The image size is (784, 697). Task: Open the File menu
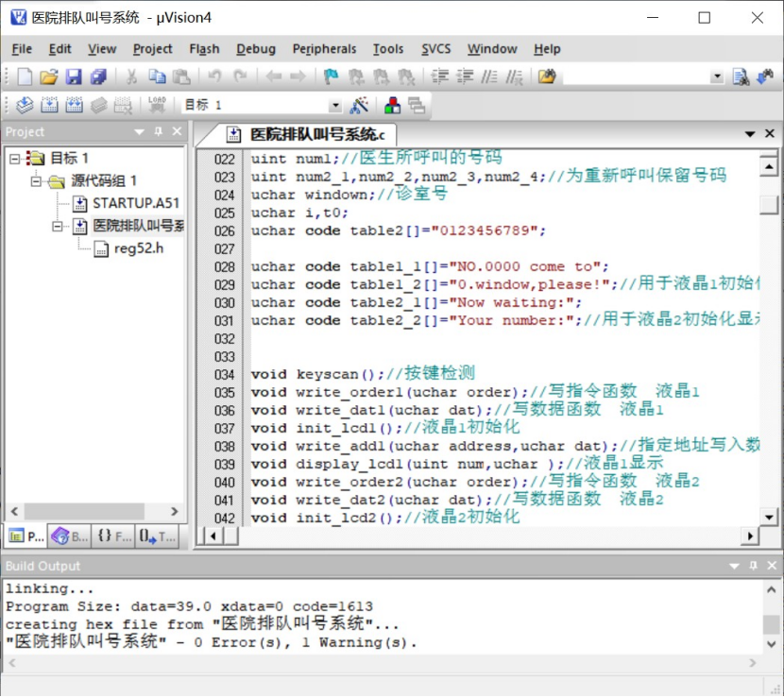[x=22, y=49]
